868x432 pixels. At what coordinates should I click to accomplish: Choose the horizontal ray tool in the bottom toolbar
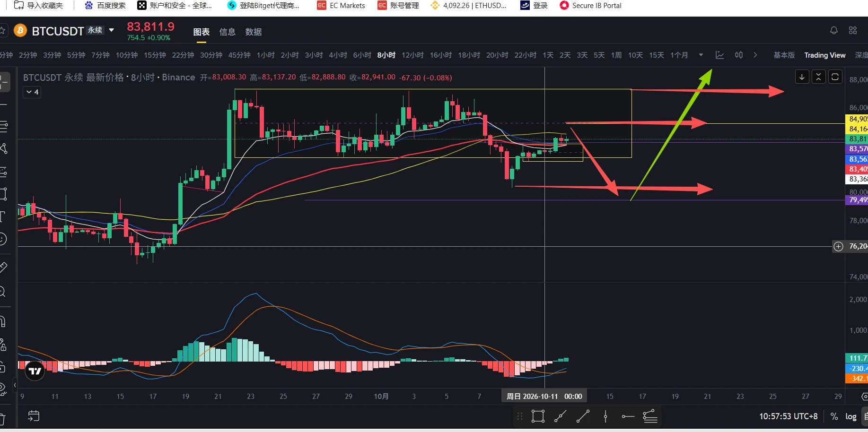(628, 416)
